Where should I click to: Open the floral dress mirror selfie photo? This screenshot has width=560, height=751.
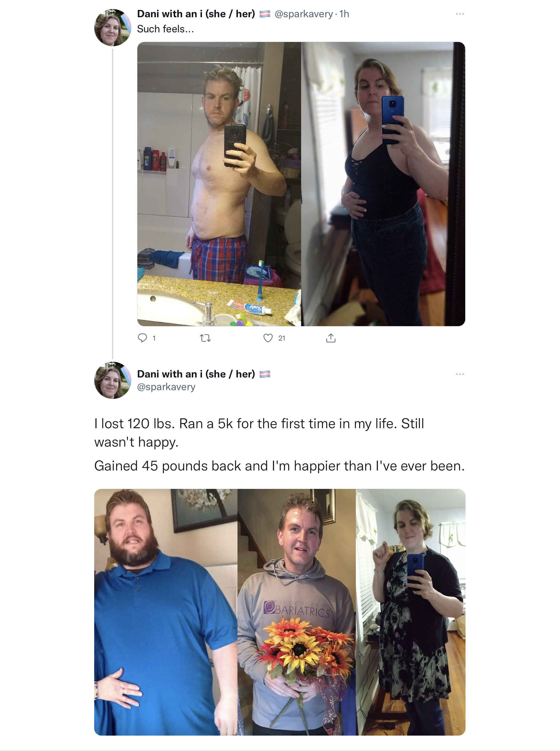411,612
